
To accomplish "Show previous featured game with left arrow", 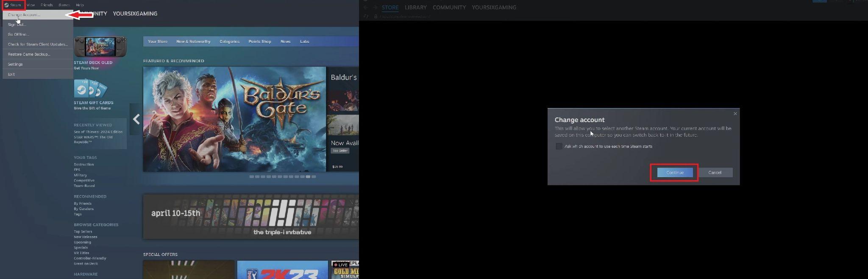I will click(136, 119).
